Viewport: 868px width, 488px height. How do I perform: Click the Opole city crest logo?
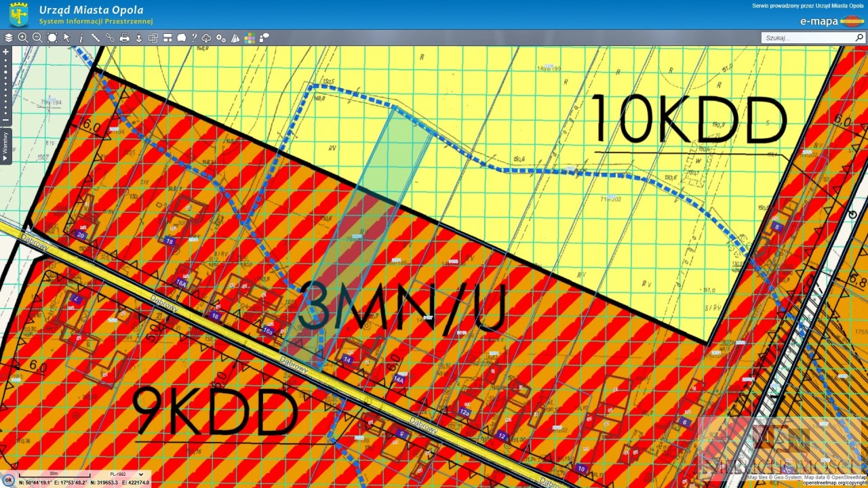(19, 15)
